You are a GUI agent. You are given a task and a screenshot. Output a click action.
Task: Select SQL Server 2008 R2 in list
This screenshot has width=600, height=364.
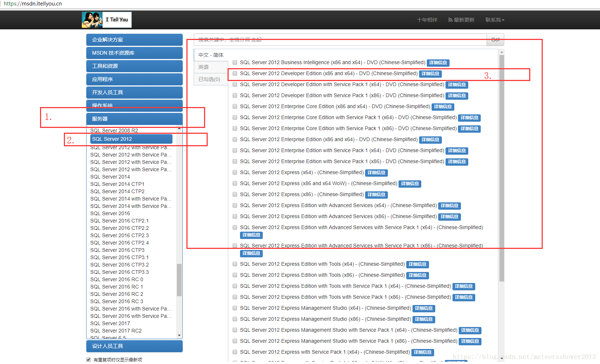[114, 130]
